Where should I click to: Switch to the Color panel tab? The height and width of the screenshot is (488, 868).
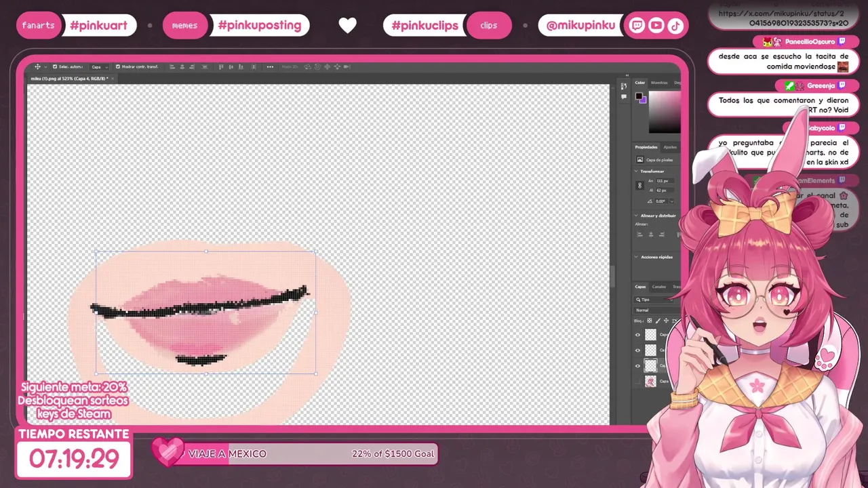click(x=640, y=83)
